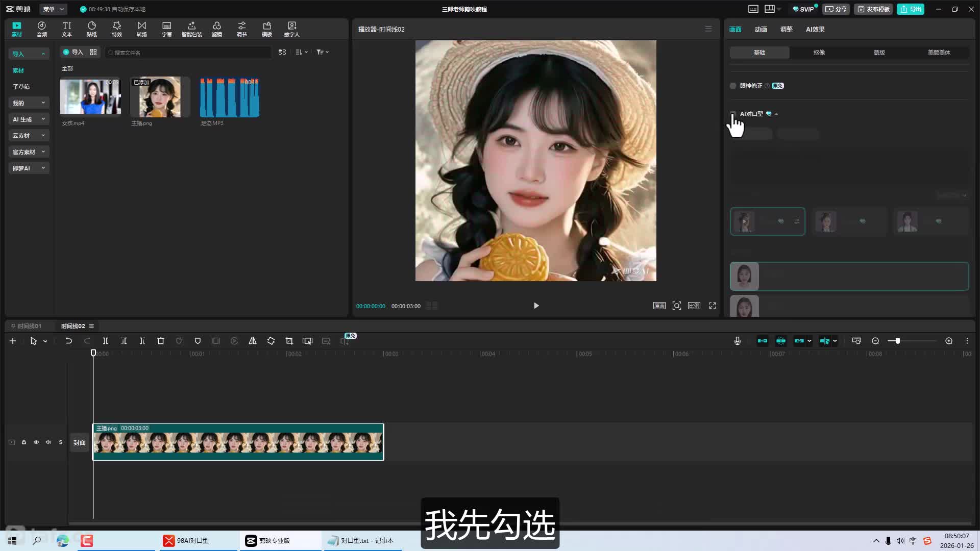Click the 导入 import button
980x551 pixels.
[x=72, y=52]
